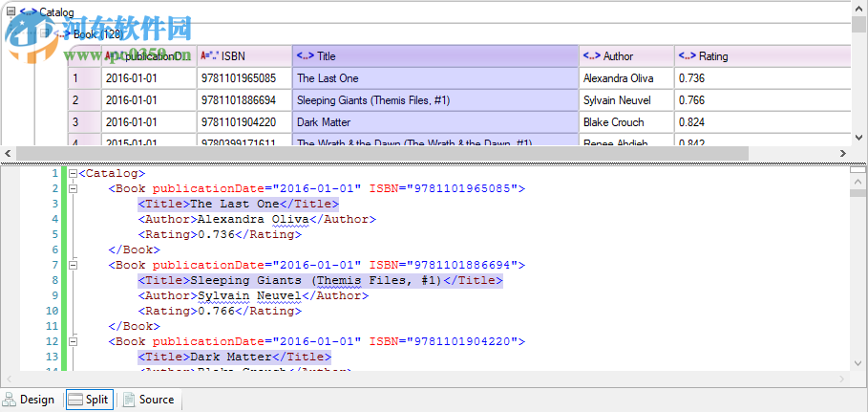Click <Rating>0.766</Rating> in source
This screenshot has height=412, width=868.
[220, 311]
